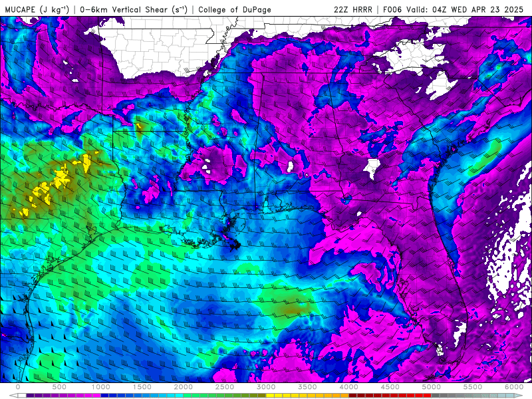Image resolution: width=532 pixels, height=399 pixels.
Task: Click the 6000 tick label on the color scale
Action: tap(514, 387)
